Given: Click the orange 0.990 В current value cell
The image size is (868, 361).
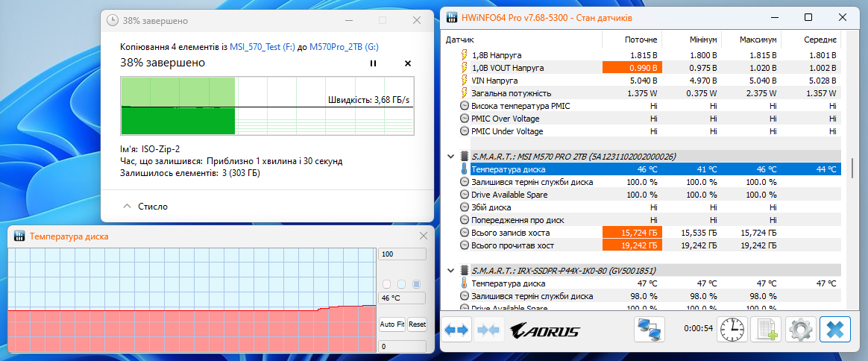Looking at the screenshot, I should point(632,68).
